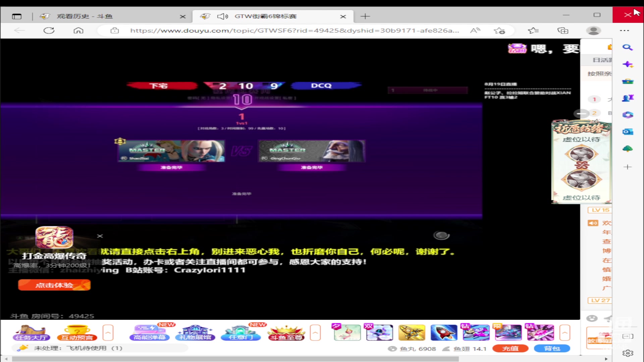
Task: Open the Edge sidebar Search icon
Action: (628, 47)
